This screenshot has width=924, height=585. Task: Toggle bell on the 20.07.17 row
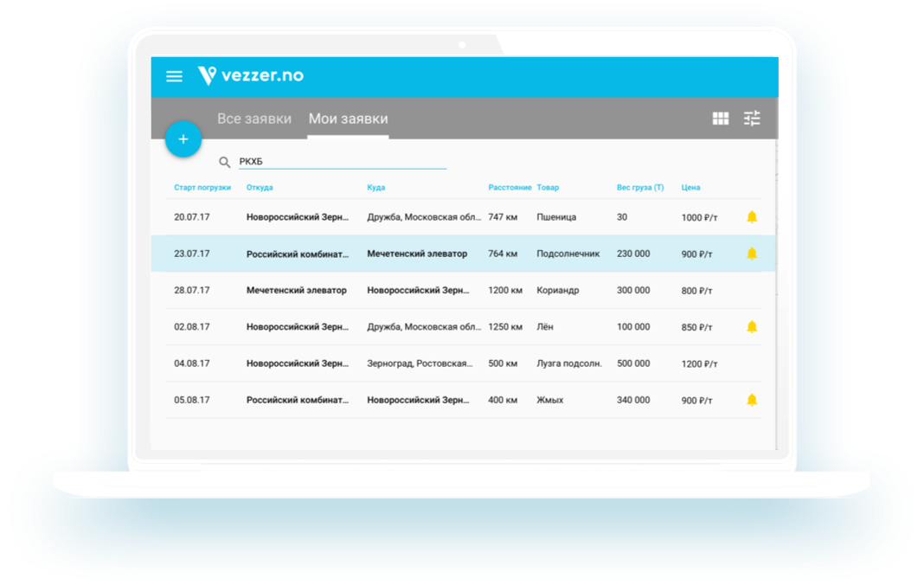[751, 217]
